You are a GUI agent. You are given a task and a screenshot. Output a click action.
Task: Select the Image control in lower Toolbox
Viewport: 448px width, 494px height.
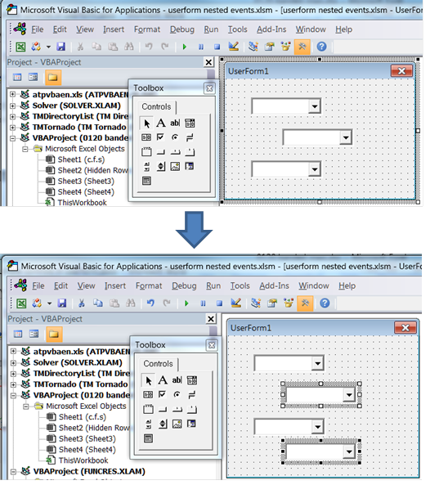177,424
